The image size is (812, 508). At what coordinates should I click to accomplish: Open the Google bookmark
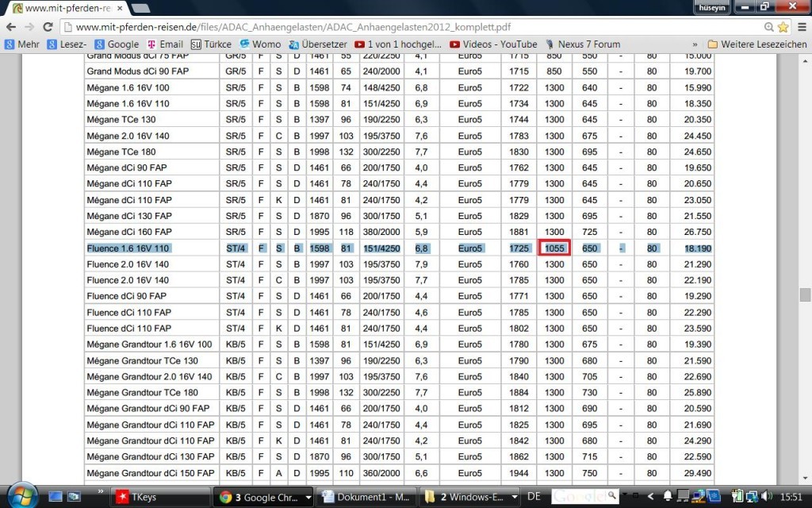[x=116, y=44]
